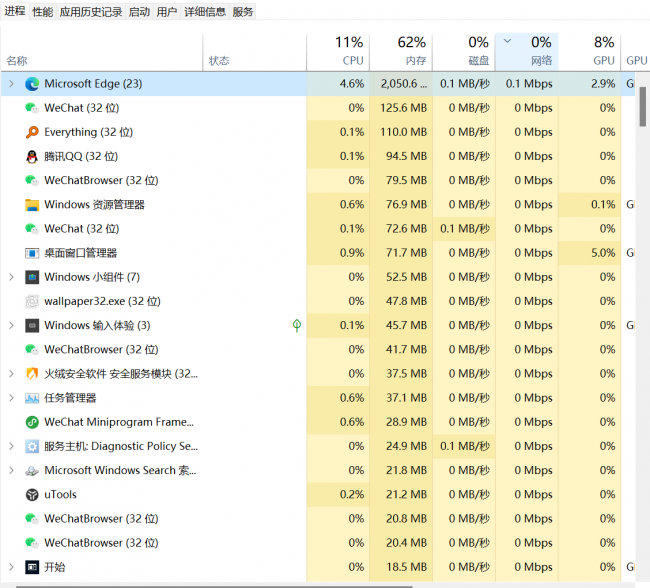Click WeChatBrowser icon in 20.4 MB row
Screen dimensions: 650x588
(32, 543)
